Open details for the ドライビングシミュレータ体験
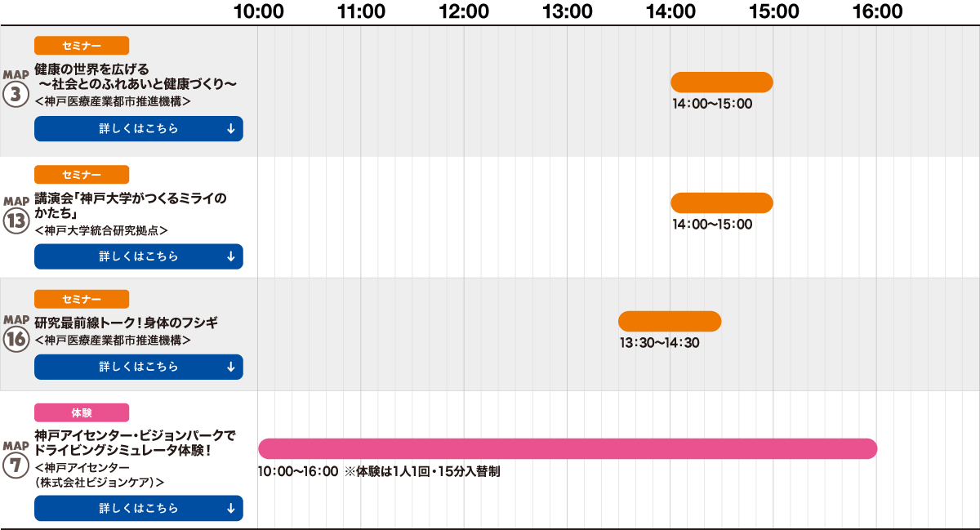This screenshot has height=530, width=980. pos(139,508)
